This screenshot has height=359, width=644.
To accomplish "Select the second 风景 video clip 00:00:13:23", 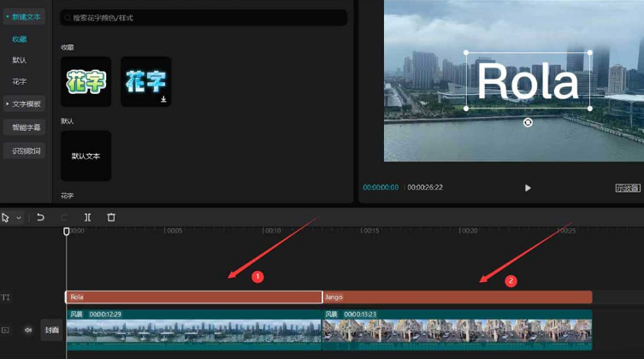I will [457, 330].
